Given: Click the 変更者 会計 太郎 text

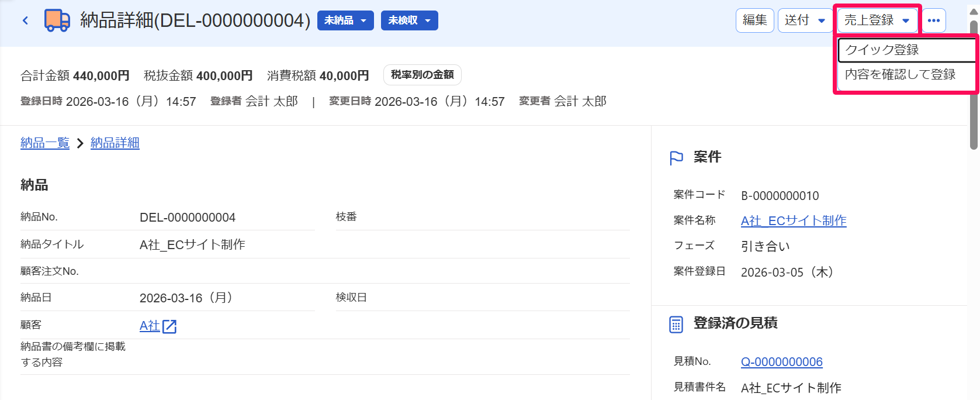Looking at the screenshot, I should coord(563,102).
